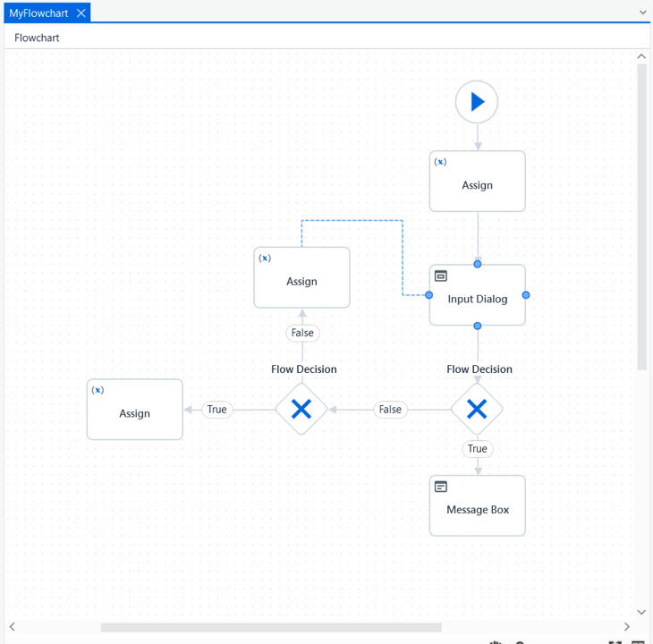Click the Message Box icon
Screen dimensions: 653x644
[441, 487]
